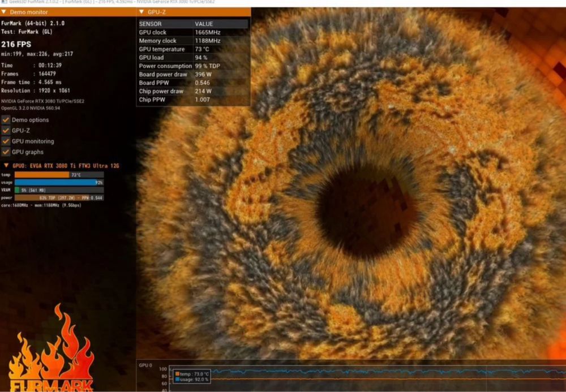Click the VRAM usage bar
This screenshot has width=566, height=392.
(59, 190)
